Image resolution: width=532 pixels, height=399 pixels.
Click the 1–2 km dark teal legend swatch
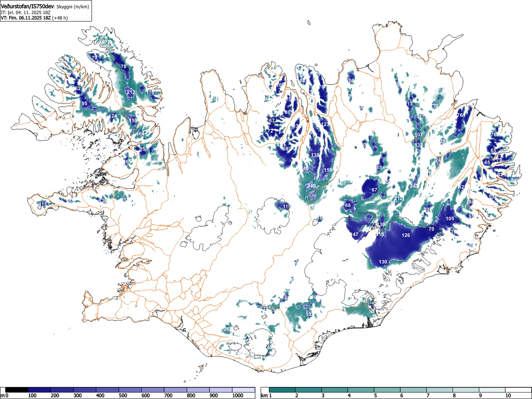click(x=282, y=390)
